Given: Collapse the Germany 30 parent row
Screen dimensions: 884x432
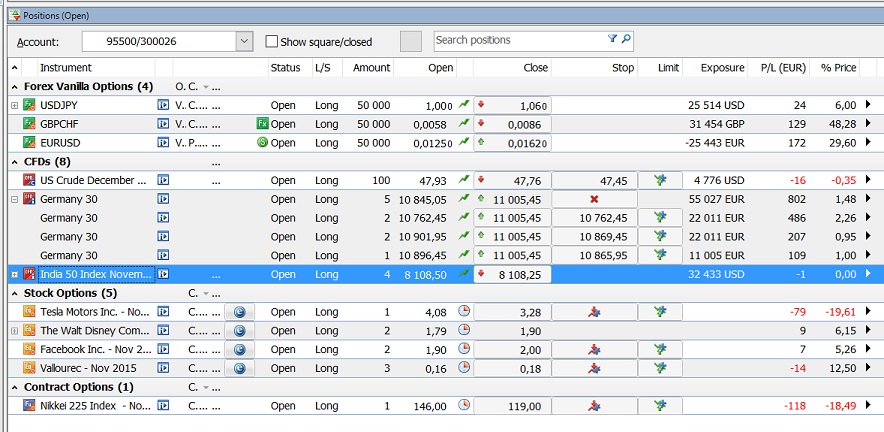Looking at the screenshot, I should click(14, 199).
